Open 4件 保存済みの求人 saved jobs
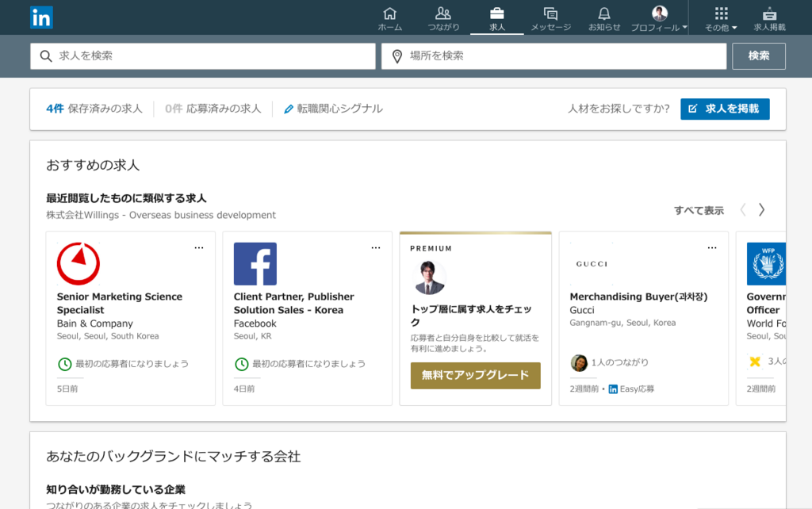The width and height of the screenshot is (812, 509). pyautogui.click(x=94, y=109)
